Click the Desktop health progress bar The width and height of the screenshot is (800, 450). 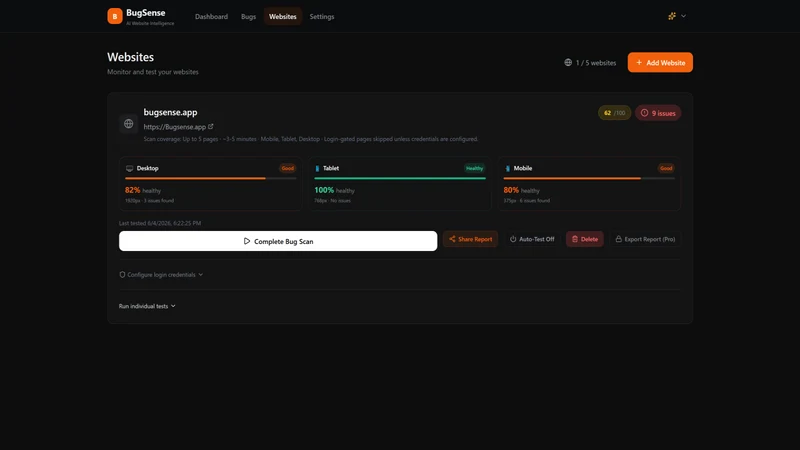(211, 178)
